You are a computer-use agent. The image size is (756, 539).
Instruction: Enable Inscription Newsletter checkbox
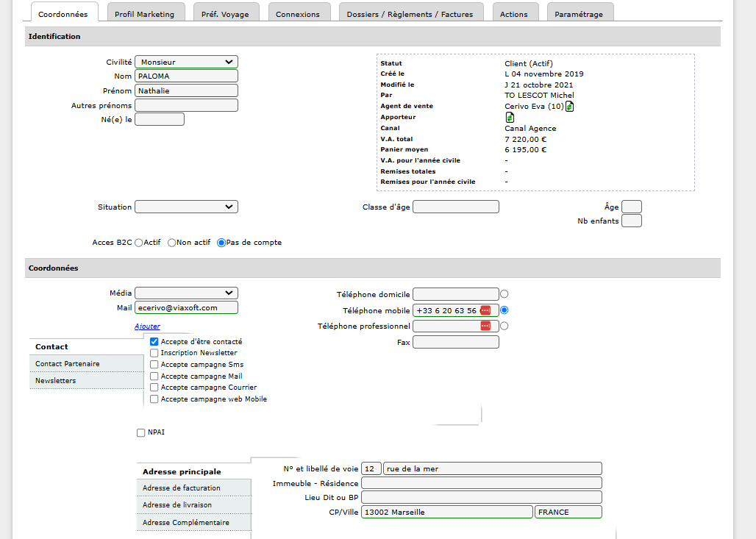click(x=154, y=353)
